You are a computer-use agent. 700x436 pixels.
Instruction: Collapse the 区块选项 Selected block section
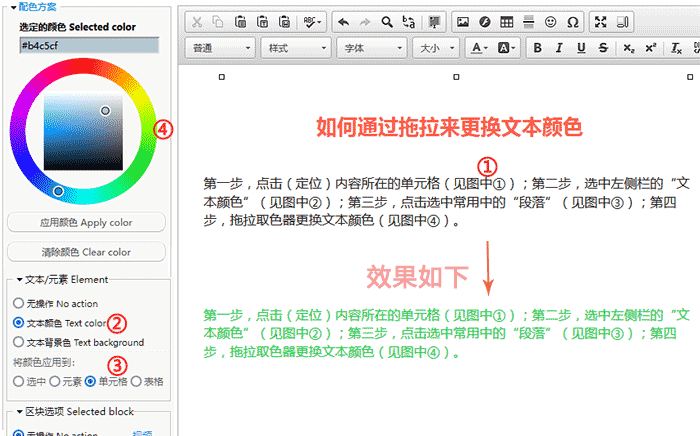click(20, 412)
